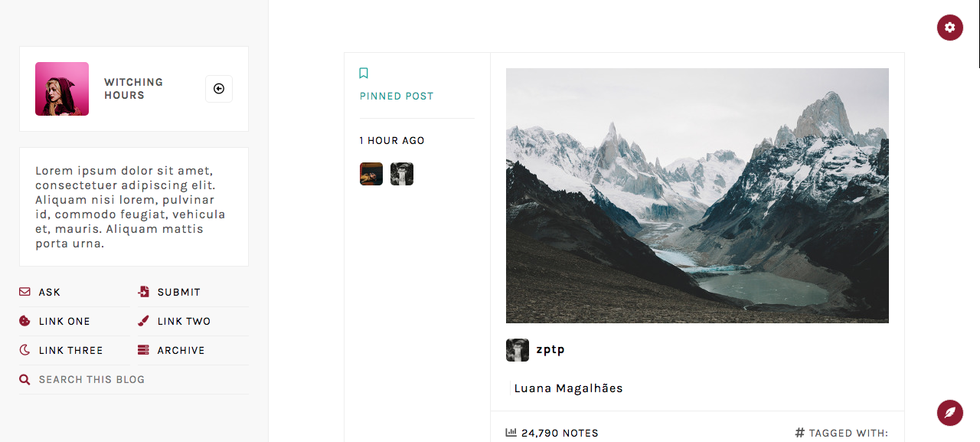Click the submit file icon
This screenshot has height=442, width=980.
click(x=143, y=292)
